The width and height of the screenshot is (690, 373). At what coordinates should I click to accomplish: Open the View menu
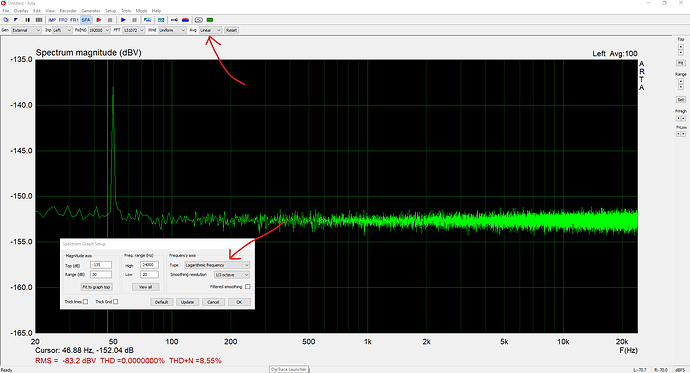pos(50,11)
